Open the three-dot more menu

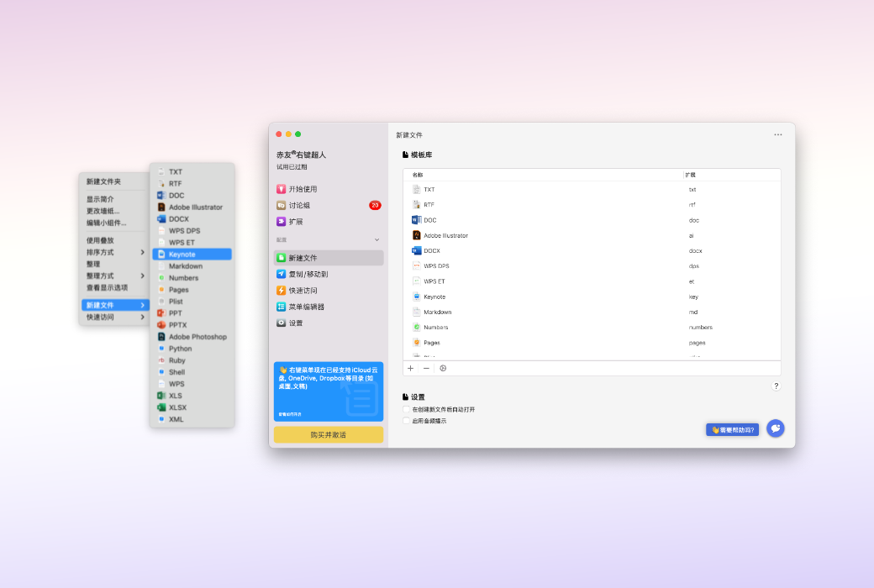[x=777, y=134]
